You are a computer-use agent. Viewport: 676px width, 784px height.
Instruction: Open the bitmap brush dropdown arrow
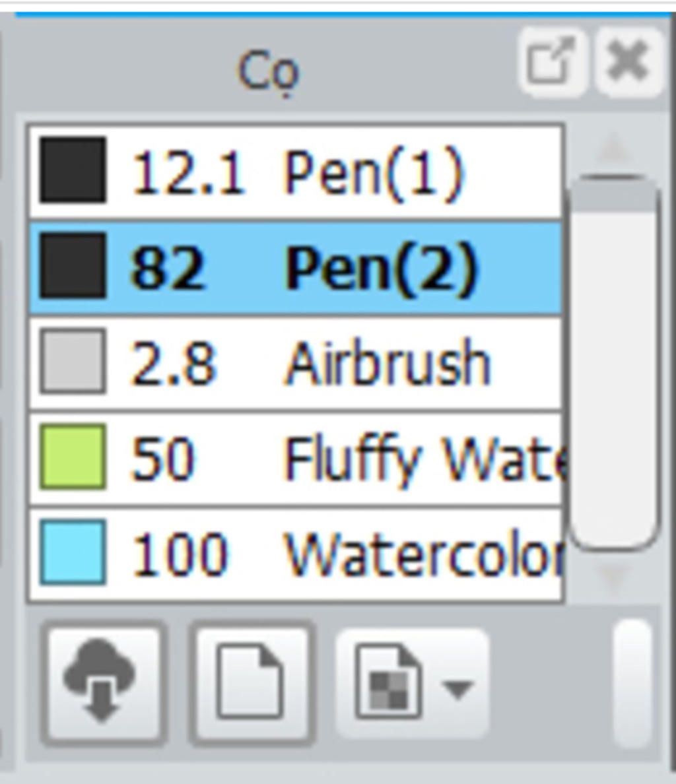pos(457,690)
